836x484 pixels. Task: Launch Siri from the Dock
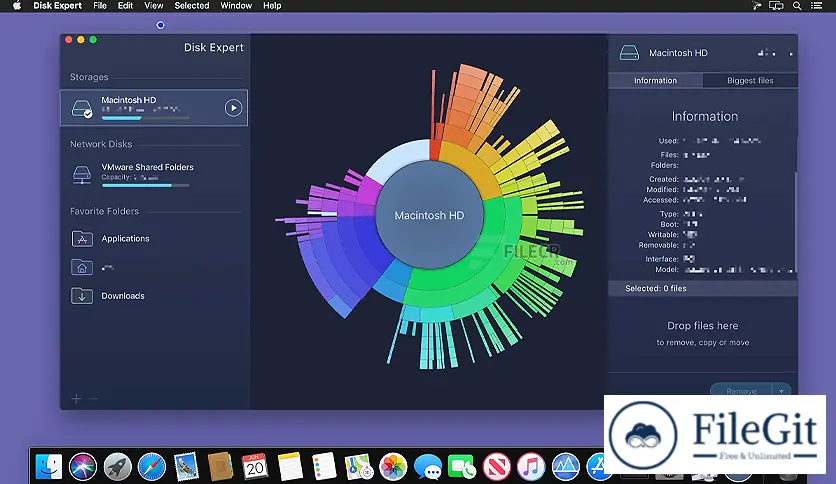pyautogui.click(x=83, y=467)
